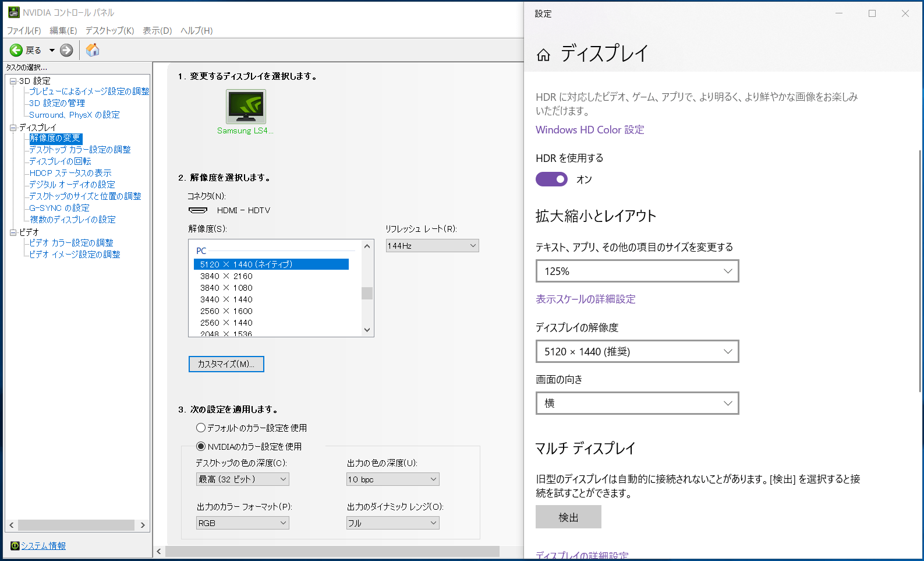Open the システム情報 link
924x561 pixels.
[44, 546]
